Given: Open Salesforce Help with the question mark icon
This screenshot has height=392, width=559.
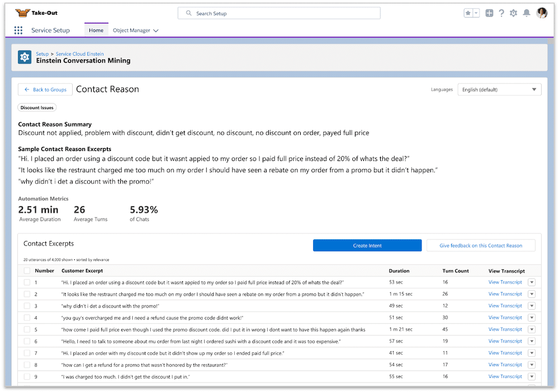Looking at the screenshot, I should (x=501, y=12).
